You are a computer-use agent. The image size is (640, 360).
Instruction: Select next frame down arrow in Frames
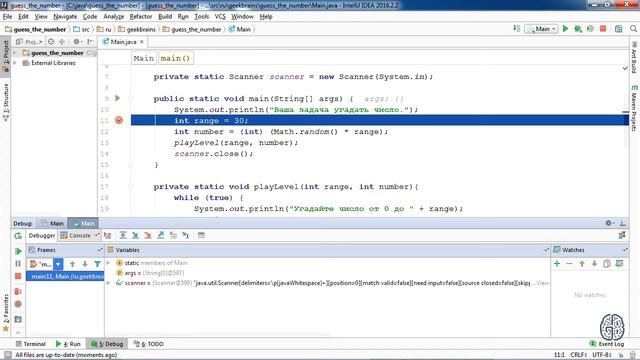point(85,264)
